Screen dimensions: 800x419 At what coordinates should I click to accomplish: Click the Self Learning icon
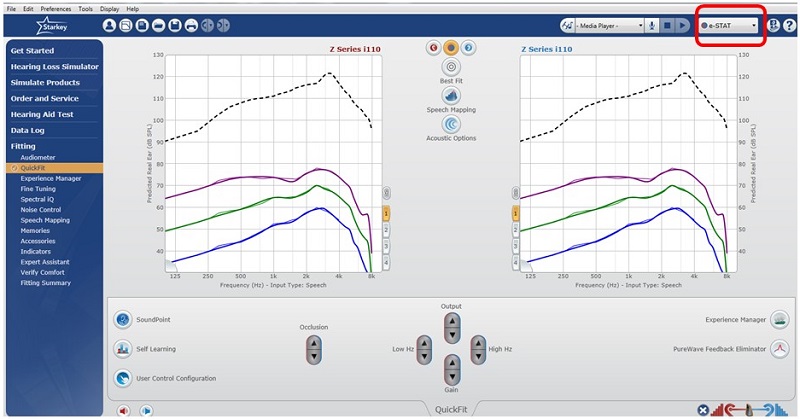(x=122, y=349)
